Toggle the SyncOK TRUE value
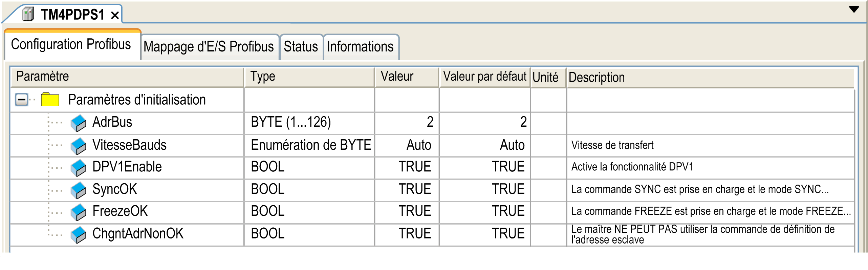This screenshot has width=868, height=270. click(x=406, y=189)
